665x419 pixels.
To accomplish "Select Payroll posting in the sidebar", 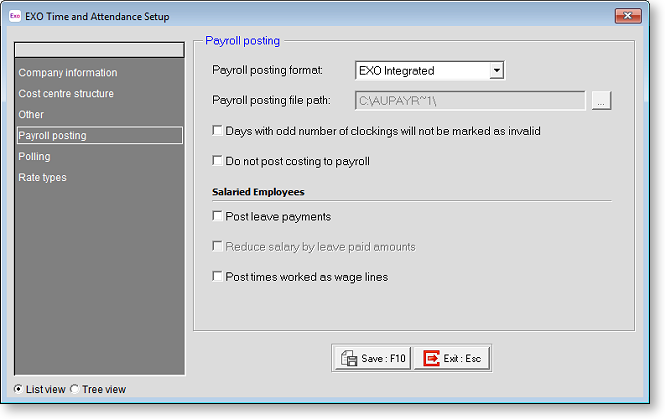I will (x=52, y=136).
